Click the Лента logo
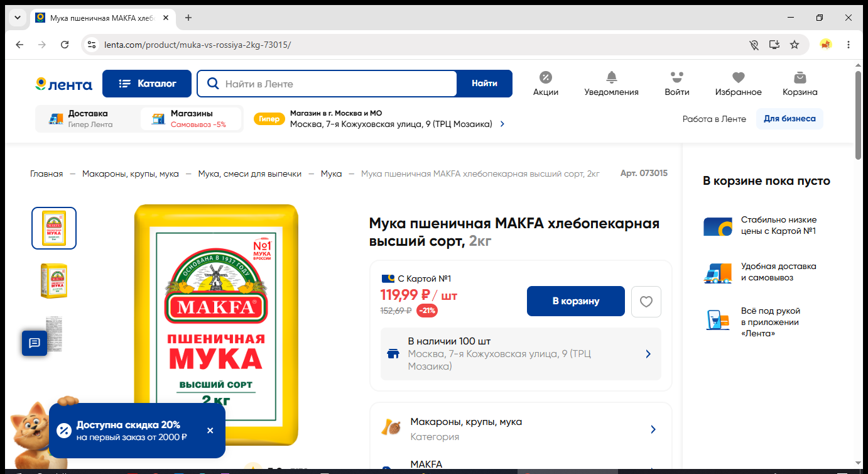 pyautogui.click(x=63, y=84)
